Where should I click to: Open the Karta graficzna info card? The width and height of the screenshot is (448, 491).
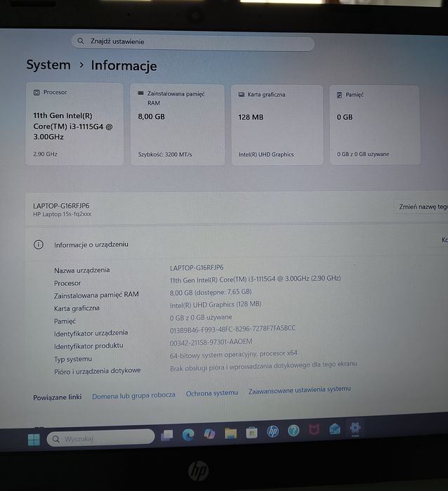(277, 125)
